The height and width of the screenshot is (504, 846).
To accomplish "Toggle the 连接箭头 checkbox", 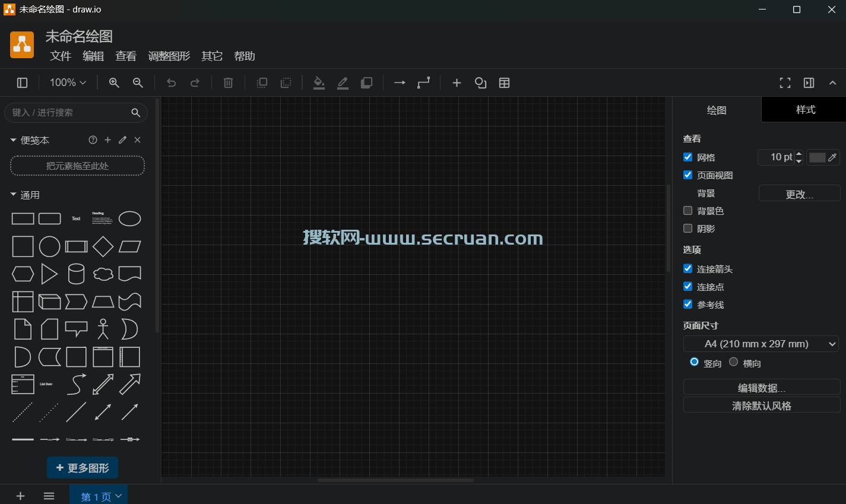I will pyautogui.click(x=687, y=269).
